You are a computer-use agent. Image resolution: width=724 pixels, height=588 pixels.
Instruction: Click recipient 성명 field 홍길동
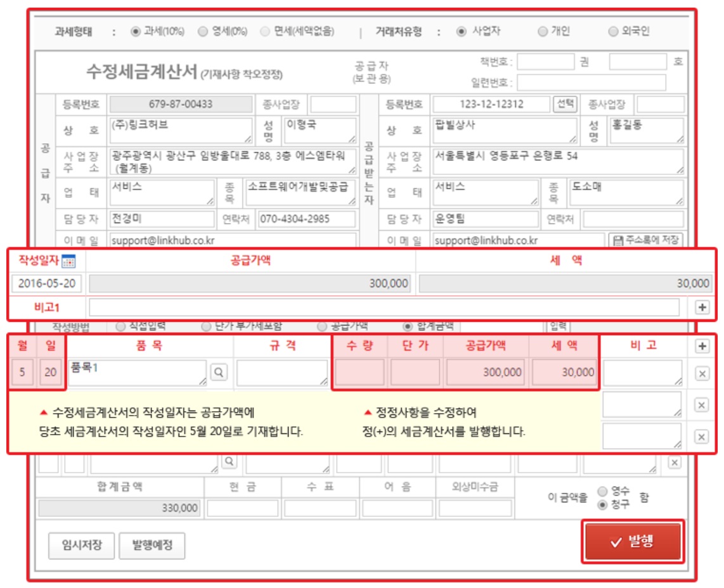[647, 130]
